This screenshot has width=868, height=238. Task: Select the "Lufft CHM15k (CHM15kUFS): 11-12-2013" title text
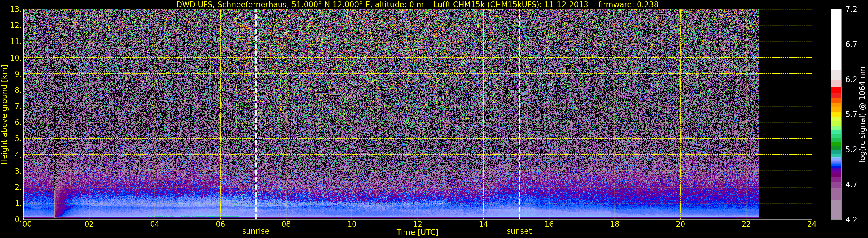tap(511, 4)
